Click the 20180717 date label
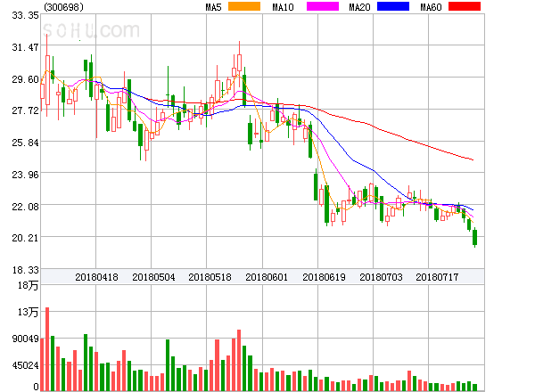This screenshot has height=392, width=535. [437, 277]
